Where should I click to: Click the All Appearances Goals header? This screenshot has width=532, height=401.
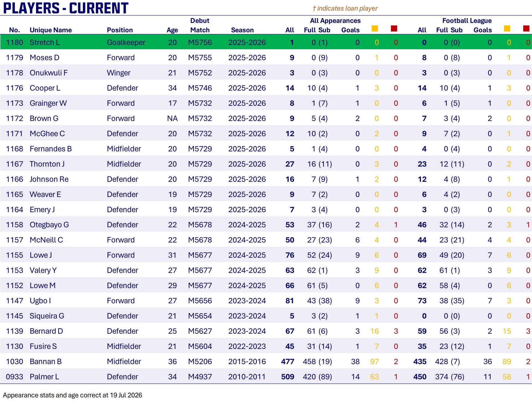(350, 30)
